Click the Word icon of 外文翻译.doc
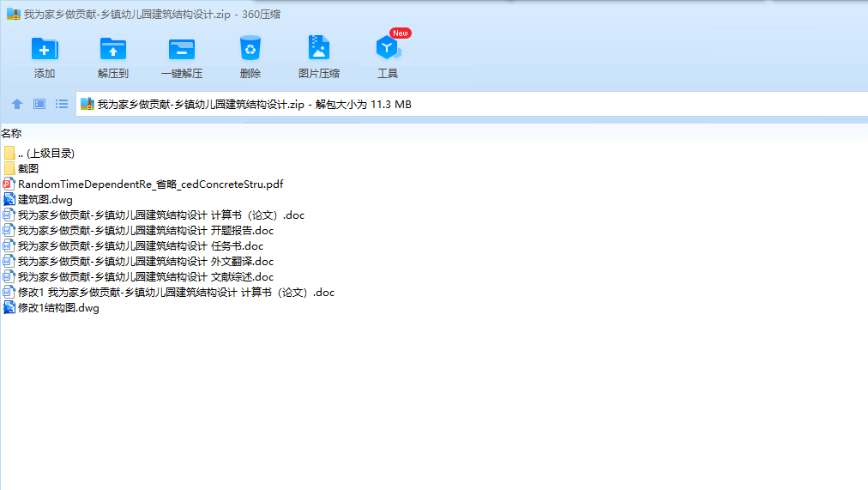The height and width of the screenshot is (490, 868). click(x=9, y=262)
